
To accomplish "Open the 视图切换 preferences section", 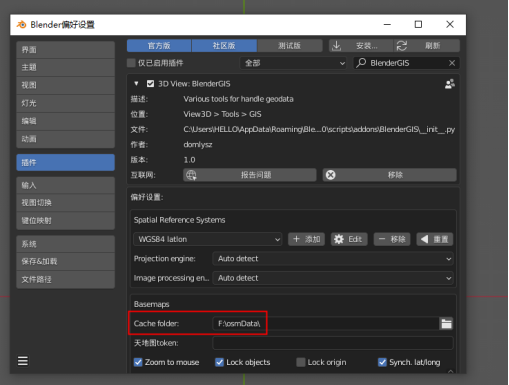I will click(x=66, y=203).
